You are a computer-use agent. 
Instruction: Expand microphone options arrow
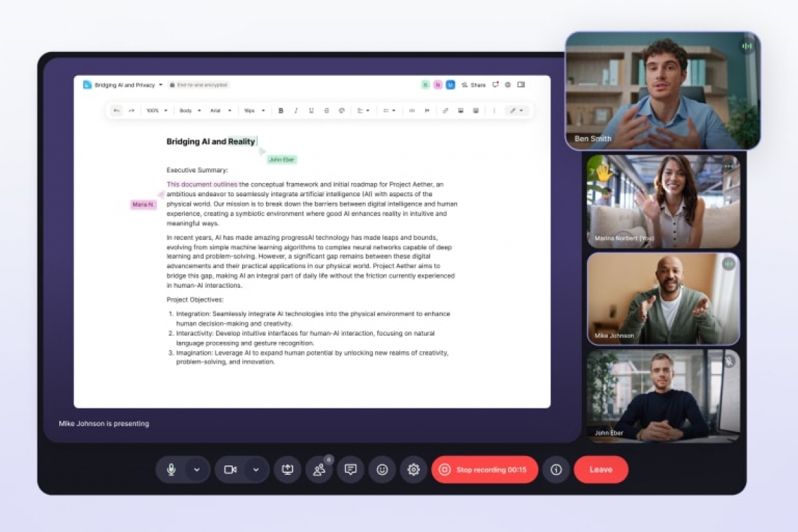[197, 469]
